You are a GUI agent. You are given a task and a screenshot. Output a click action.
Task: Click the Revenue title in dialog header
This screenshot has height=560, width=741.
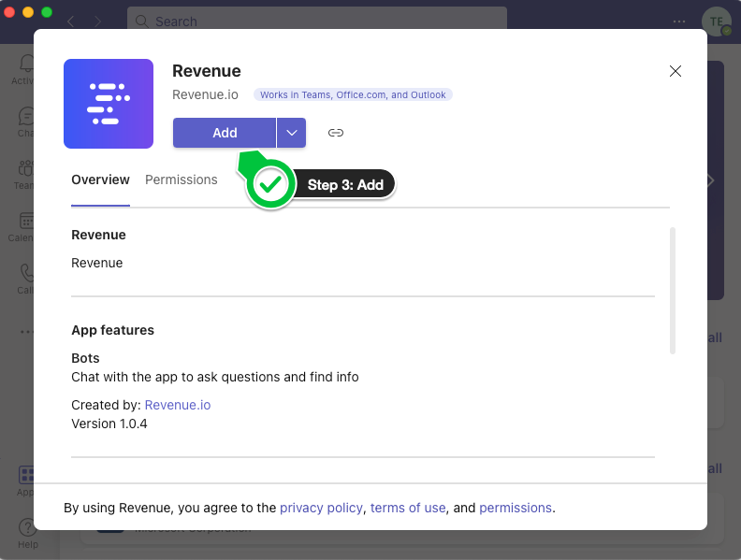(207, 71)
